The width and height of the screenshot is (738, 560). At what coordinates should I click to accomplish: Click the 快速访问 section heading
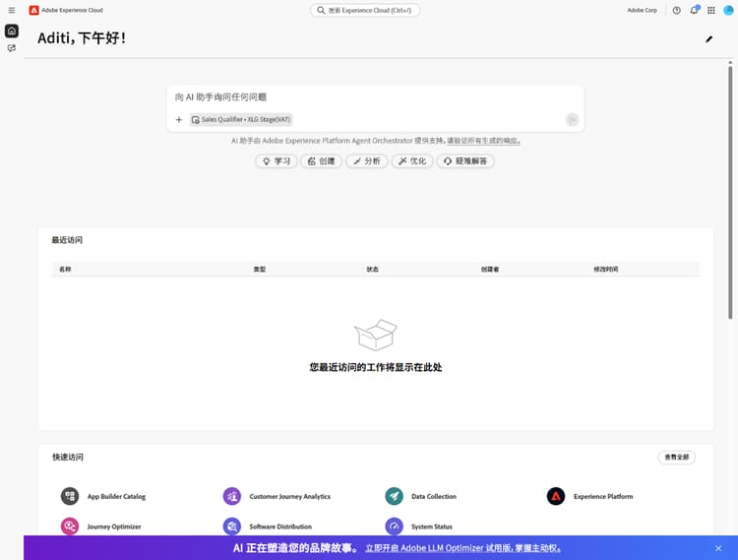(x=68, y=457)
